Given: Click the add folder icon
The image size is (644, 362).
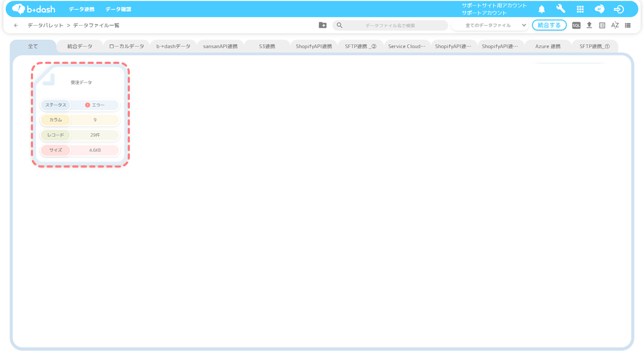Looking at the screenshot, I should (323, 25).
